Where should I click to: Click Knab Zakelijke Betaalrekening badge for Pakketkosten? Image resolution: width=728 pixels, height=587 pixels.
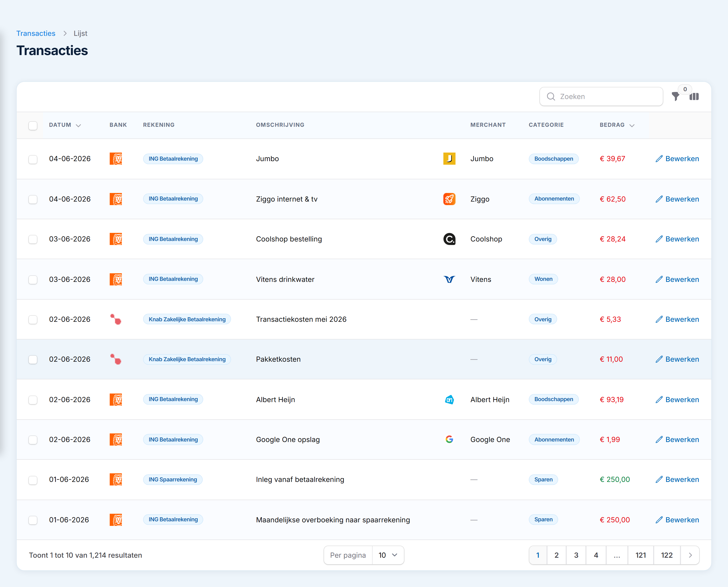[x=187, y=359]
